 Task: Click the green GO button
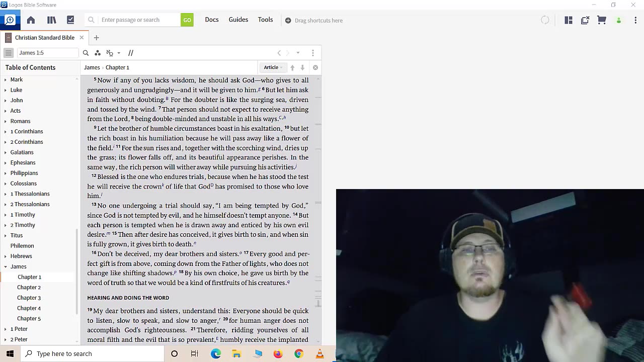[x=187, y=20]
